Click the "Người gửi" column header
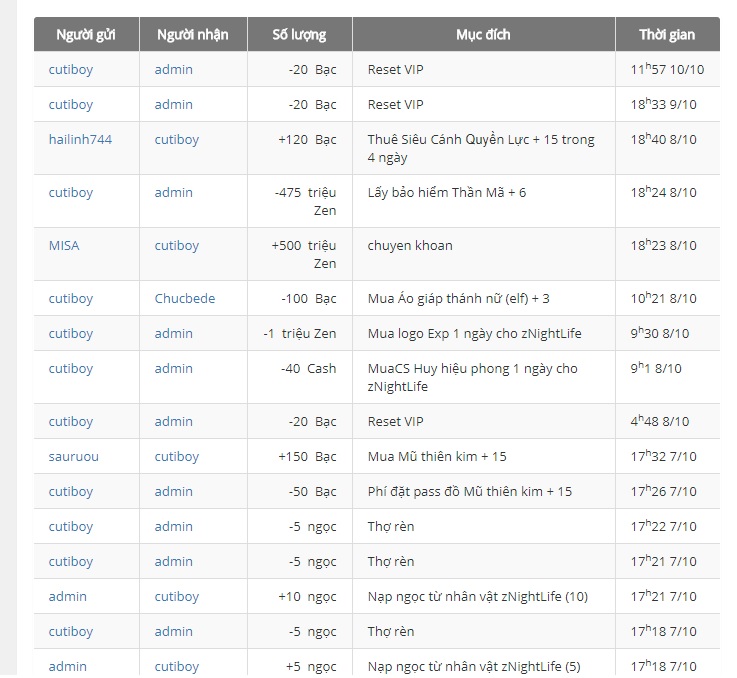 86,35
